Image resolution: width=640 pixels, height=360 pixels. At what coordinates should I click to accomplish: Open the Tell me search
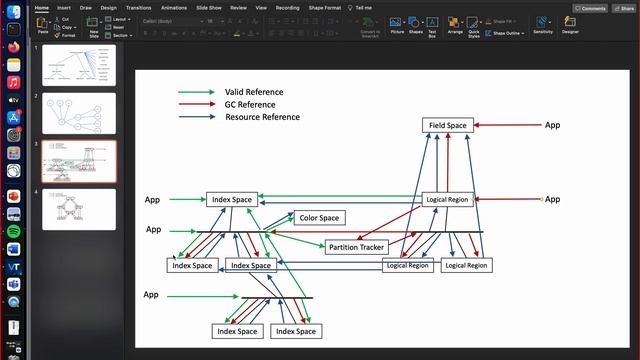coord(360,8)
